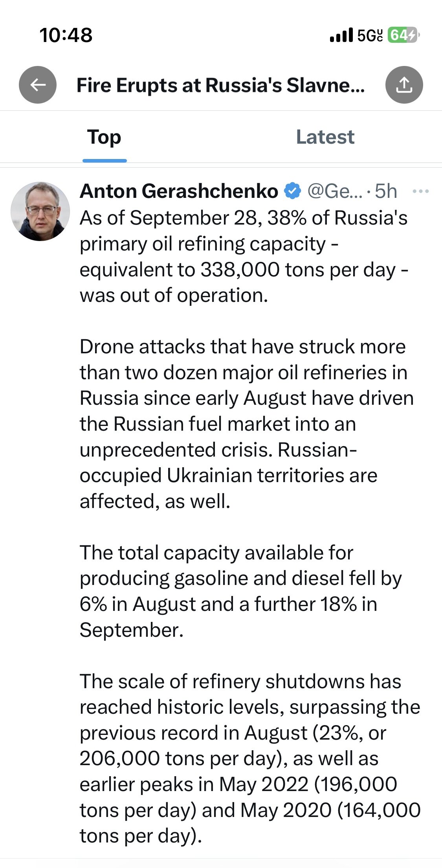Open the three-dot more options menu
442x868 pixels.
[420, 192]
